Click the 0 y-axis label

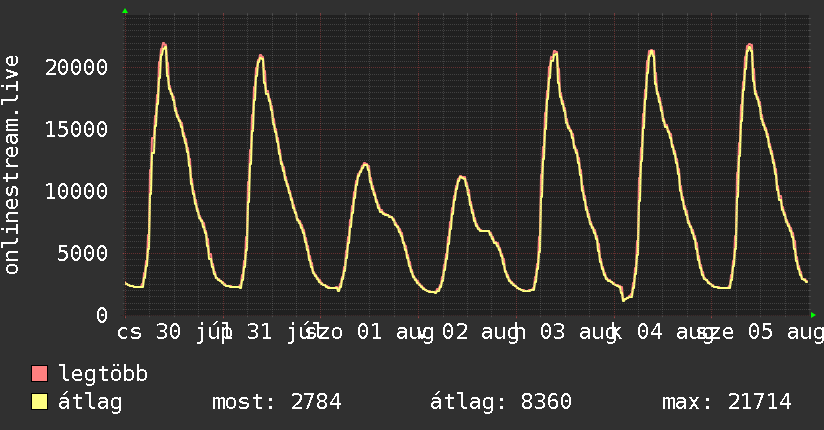point(102,315)
